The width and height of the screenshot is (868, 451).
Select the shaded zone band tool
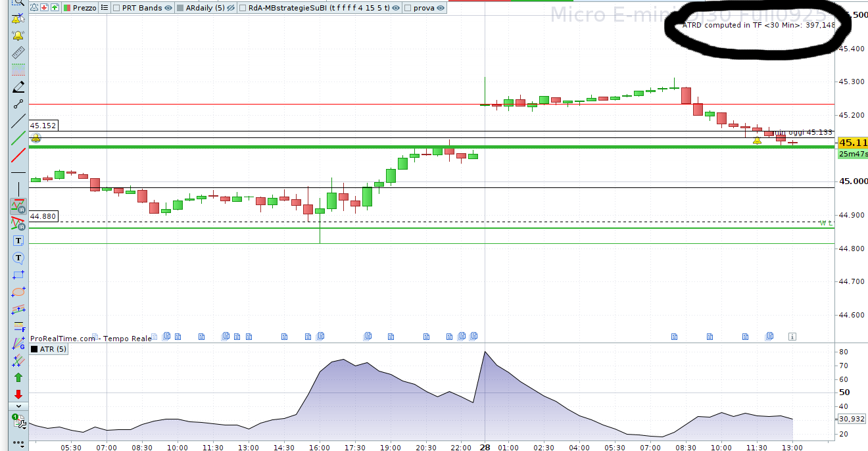click(18, 70)
